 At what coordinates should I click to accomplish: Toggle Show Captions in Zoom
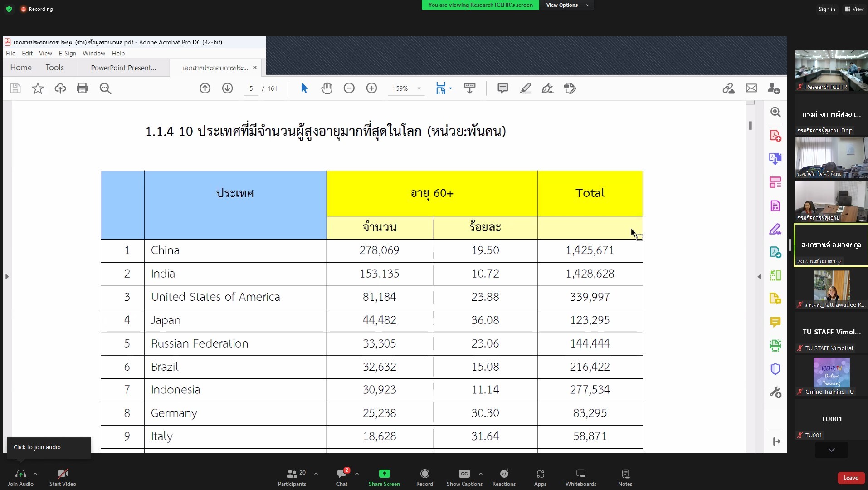click(x=464, y=478)
